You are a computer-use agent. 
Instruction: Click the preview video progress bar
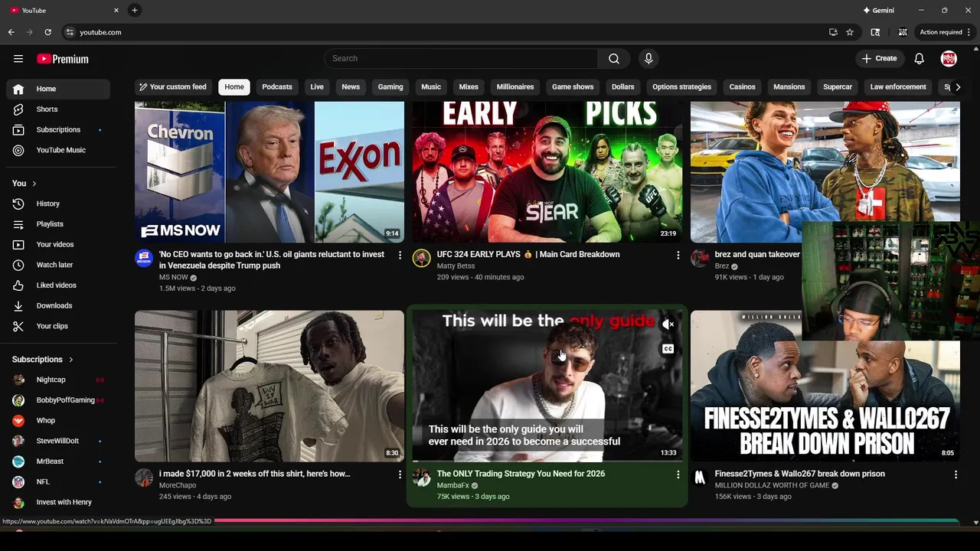547,461
